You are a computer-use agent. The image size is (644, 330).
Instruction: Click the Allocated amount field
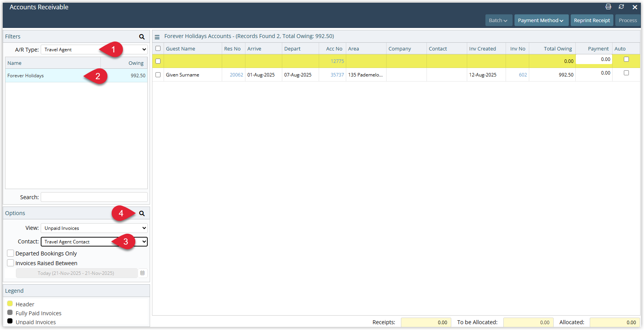tap(615, 322)
